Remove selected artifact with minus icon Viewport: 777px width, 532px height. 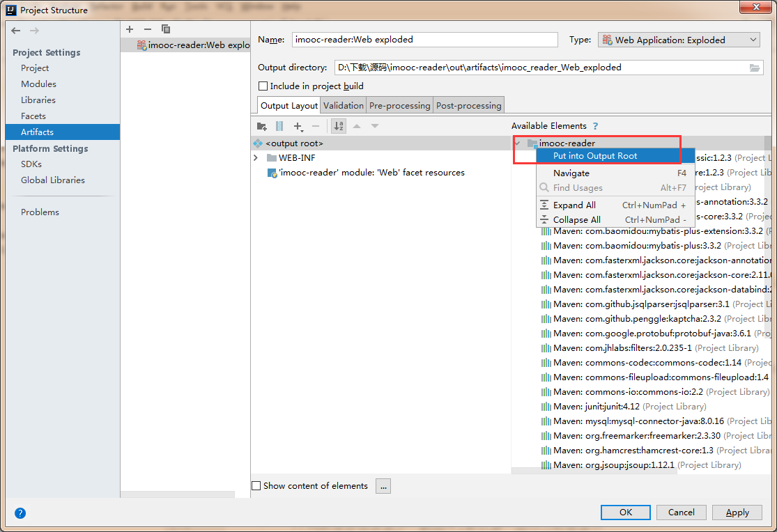click(x=148, y=29)
